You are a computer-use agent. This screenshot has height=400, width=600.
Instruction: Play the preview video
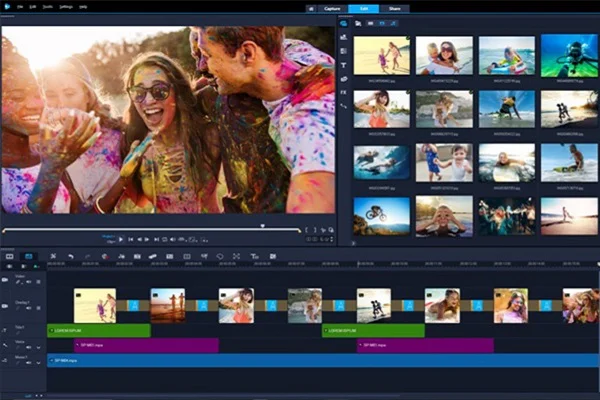(x=121, y=240)
